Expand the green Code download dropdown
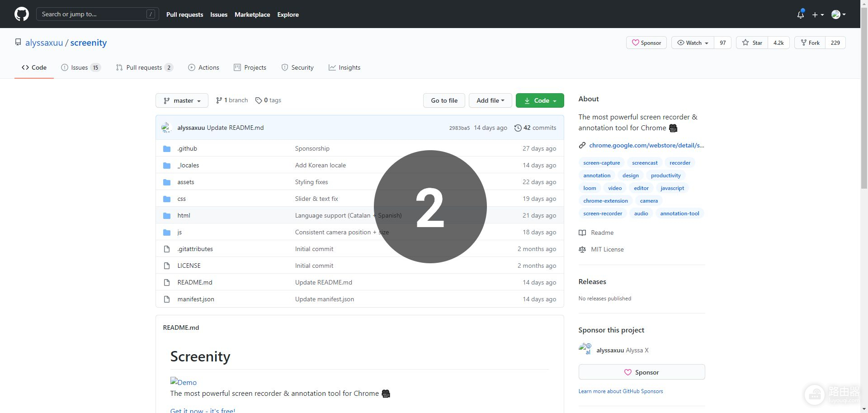Viewport: 868px width, 413px height. click(540, 100)
